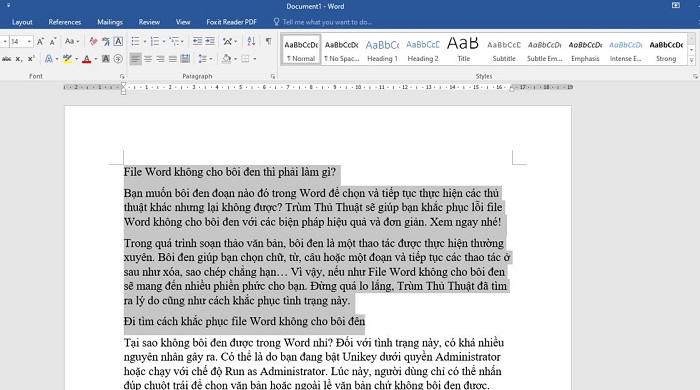700x390 pixels.
Task: Go to the Review tab
Action: click(x=149, y=22)
